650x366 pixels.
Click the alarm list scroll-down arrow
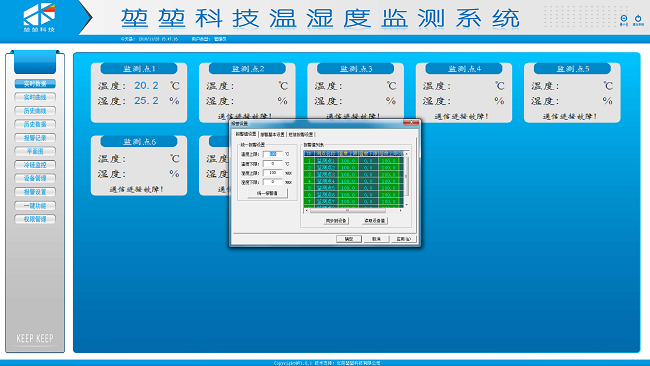pos(406,205)
